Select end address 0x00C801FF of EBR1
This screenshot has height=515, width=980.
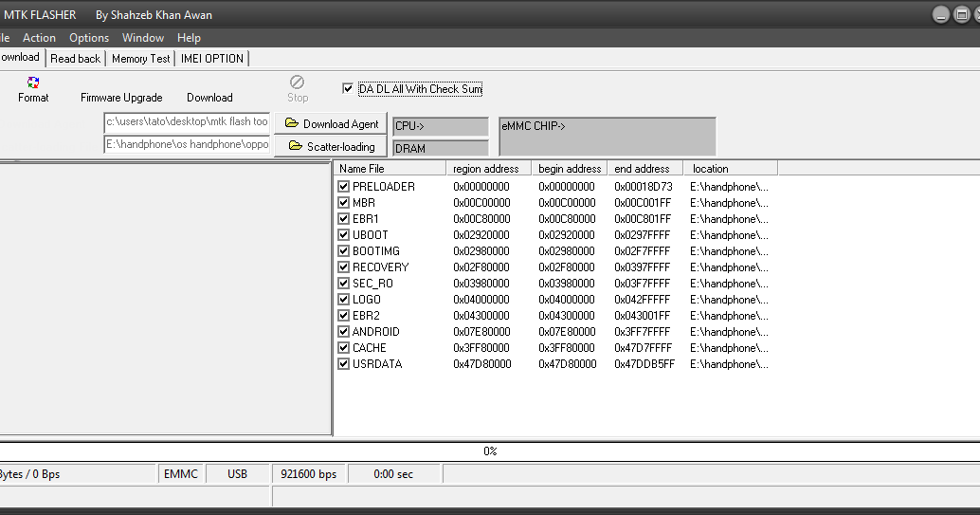642,219
